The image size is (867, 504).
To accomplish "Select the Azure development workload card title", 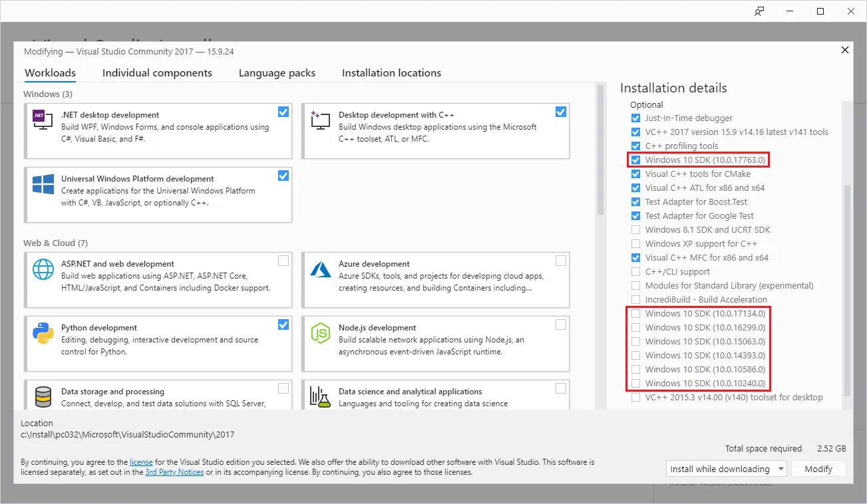I will click(375, 264).
